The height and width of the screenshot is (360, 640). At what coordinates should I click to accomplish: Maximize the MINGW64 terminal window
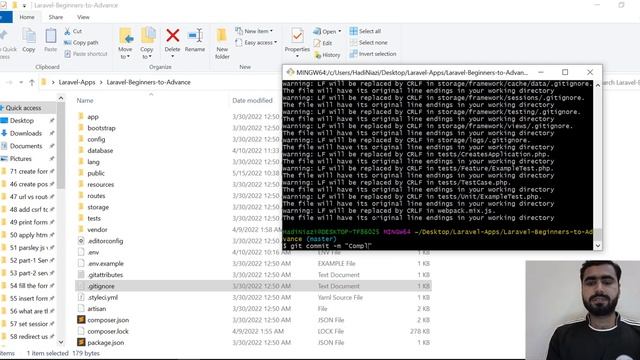point(565,72)
